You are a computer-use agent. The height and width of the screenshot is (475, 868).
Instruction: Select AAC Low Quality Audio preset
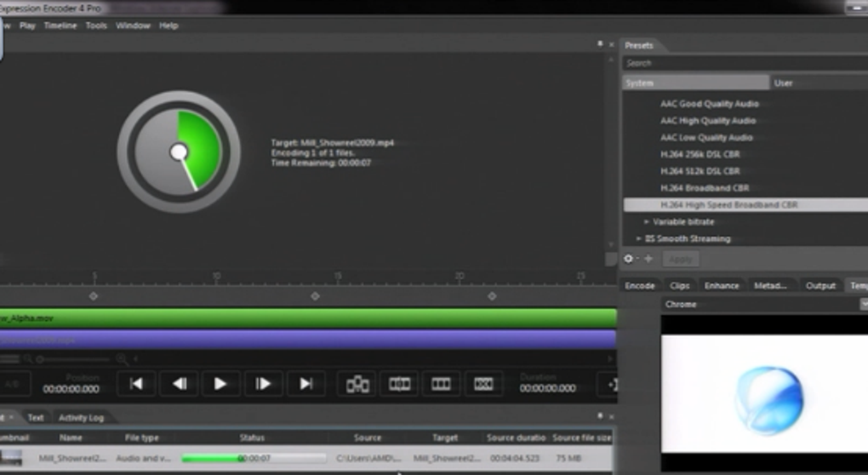(x=706, y=137)
